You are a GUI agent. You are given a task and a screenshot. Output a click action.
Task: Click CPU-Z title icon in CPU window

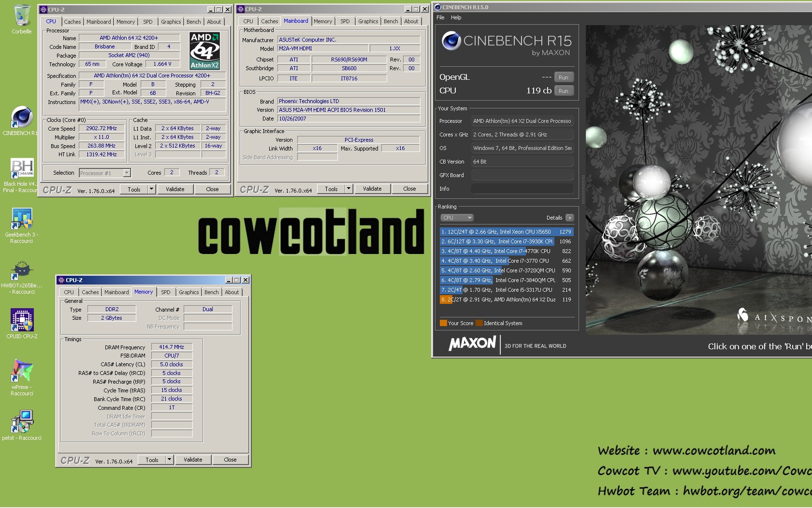[43, 9]
